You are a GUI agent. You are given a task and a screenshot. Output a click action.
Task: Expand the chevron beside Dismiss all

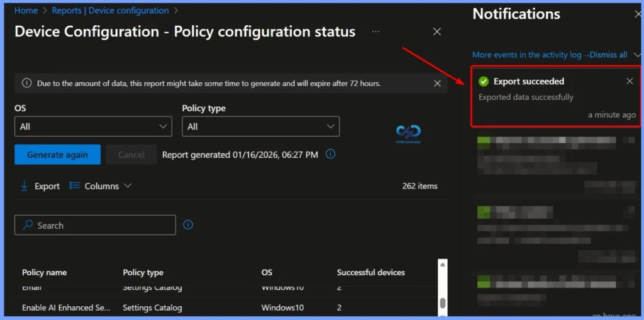637,55
